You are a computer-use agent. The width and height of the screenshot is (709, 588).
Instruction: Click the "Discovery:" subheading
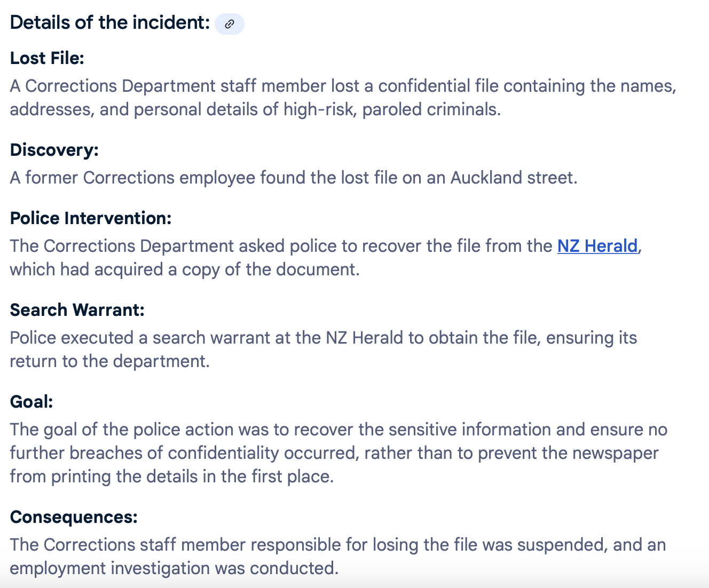tap(54, 150)
